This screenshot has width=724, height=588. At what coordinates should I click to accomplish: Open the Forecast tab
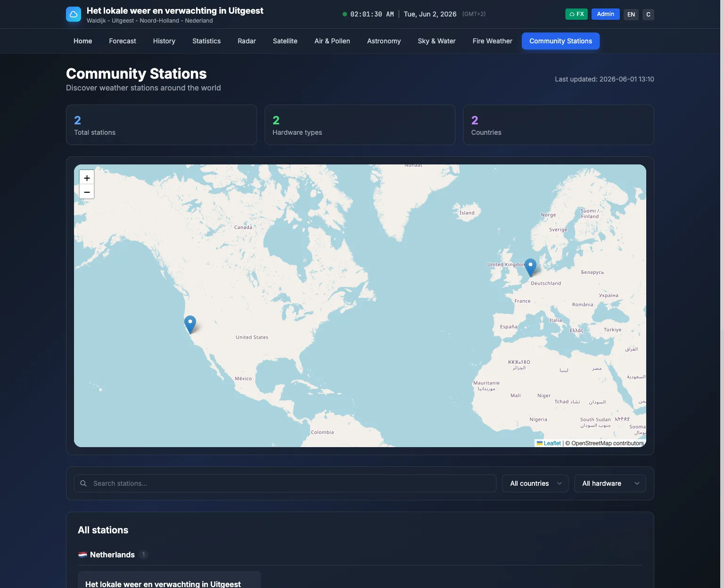[123, 41]
